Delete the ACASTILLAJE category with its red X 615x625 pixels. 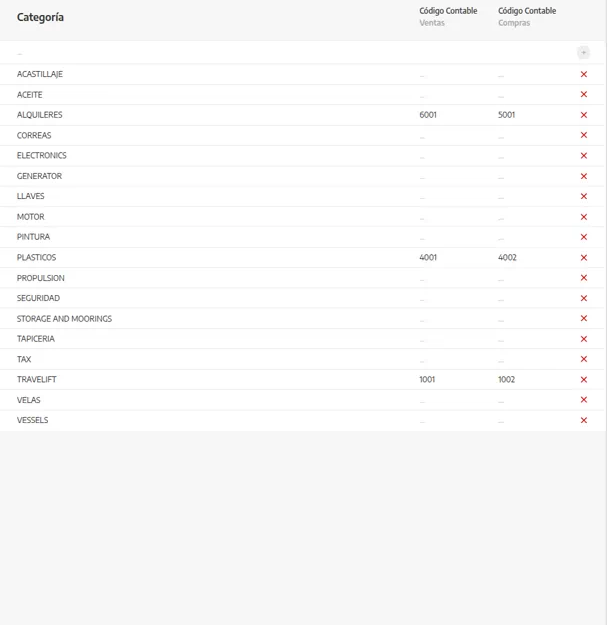(x=584, y=74)
